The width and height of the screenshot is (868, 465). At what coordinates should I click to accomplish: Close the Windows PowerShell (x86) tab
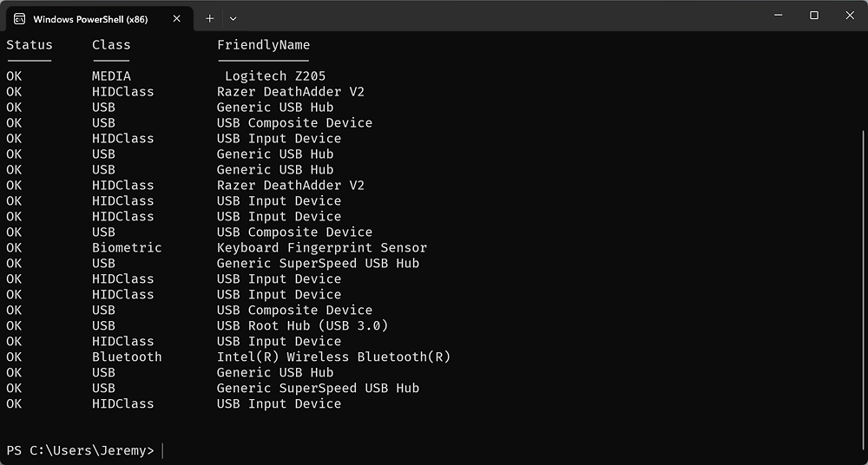pos(176,19)
